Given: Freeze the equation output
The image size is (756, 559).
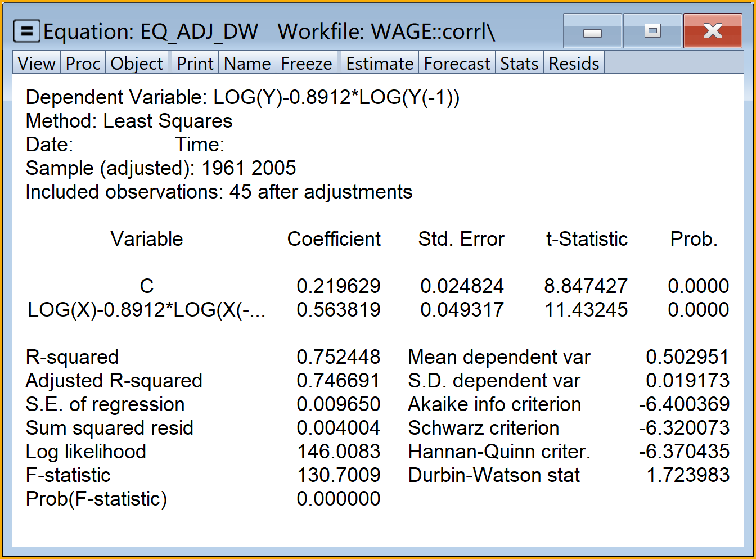Looking at the screenshot, I should point(307,64).
